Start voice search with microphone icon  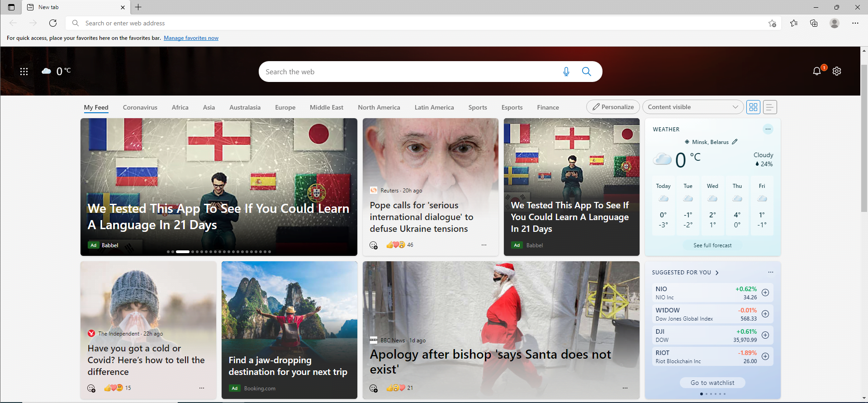[566, 72]
